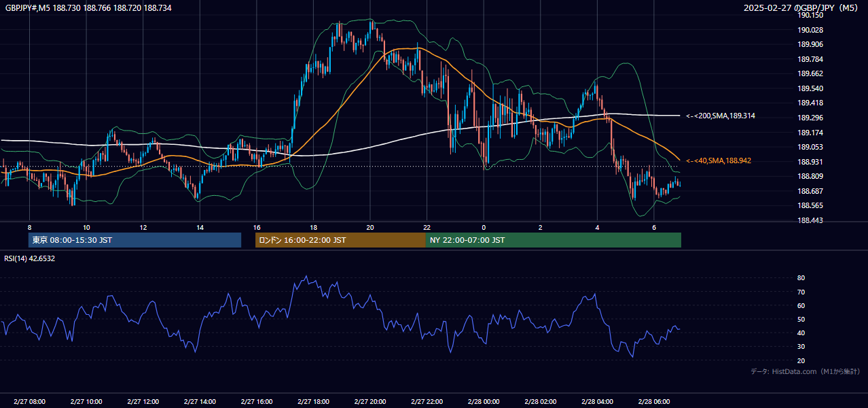Click the 2/27 18:00 time label

pos(313,402)
